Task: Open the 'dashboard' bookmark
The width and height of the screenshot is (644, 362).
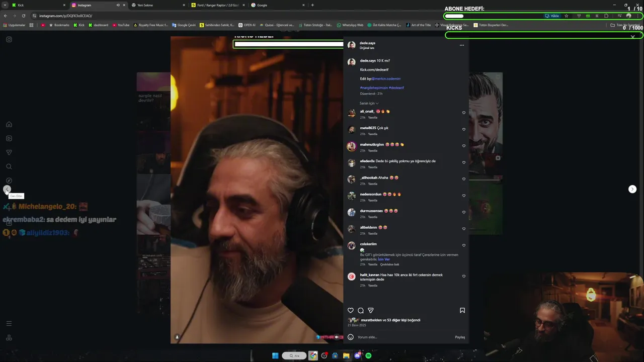Action: 98,25
